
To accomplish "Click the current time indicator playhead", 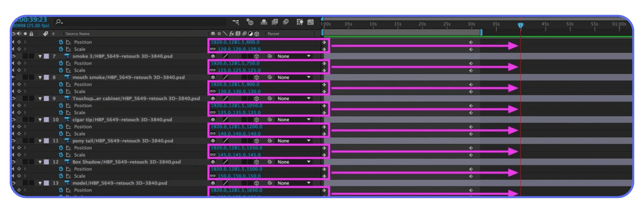I will (x=520, y=25).
